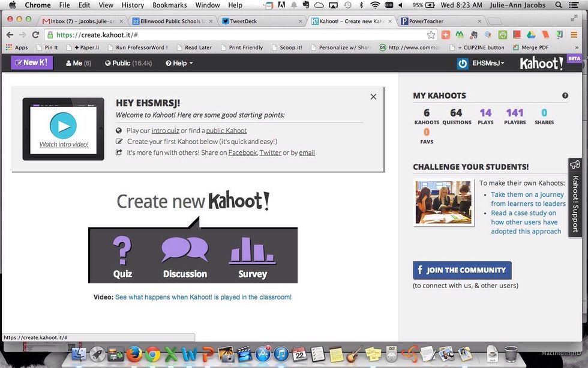Open the Help dropdown menu
The image size is (588, 368).
pos(178,62)
